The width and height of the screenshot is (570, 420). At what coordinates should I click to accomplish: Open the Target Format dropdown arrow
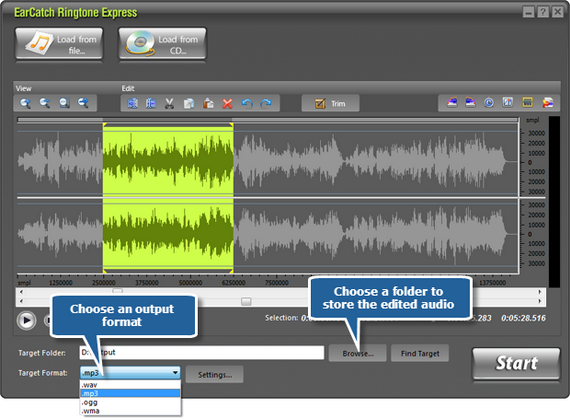(175, 373)
